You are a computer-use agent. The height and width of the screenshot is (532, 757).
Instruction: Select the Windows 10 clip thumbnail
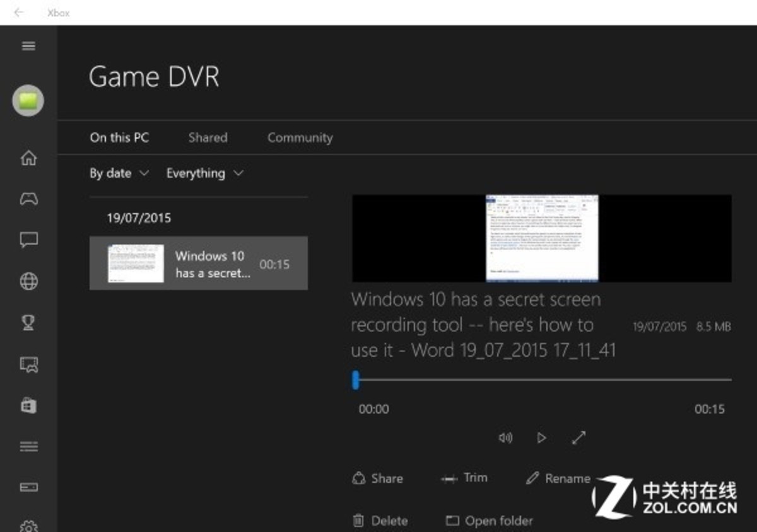(x=136, y=263)
